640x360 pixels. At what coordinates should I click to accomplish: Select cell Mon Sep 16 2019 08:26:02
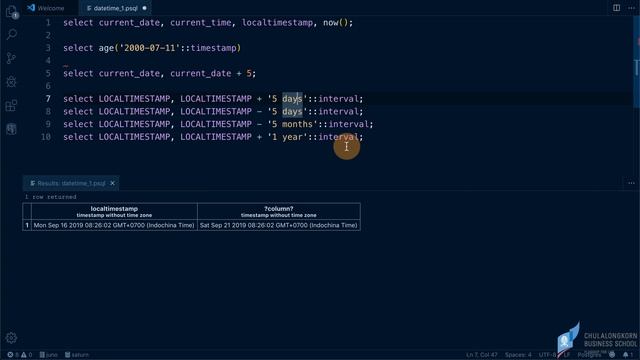[x=114, y=225]
